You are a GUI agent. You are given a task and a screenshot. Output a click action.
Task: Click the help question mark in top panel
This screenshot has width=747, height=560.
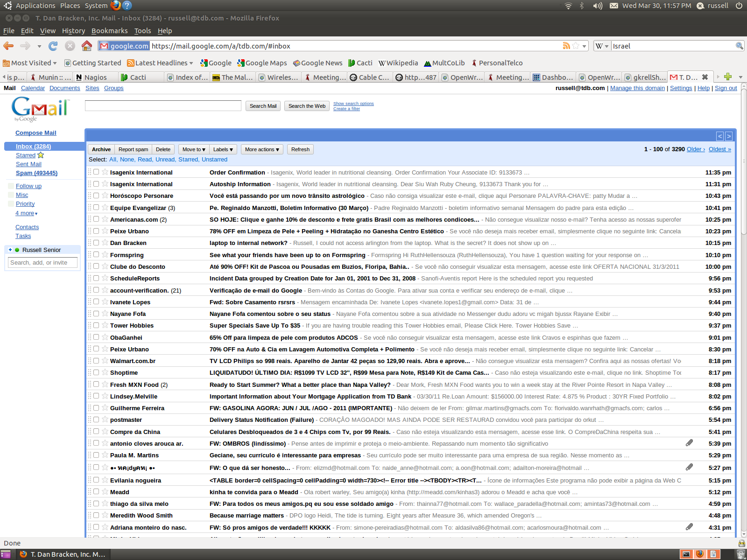[x=127, y=6]
